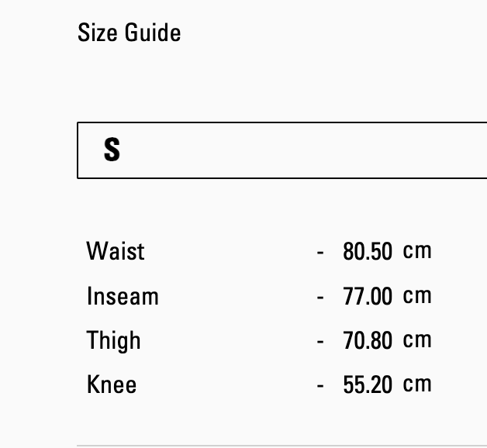This screenshot has height=448, width=487.
Task: Click the 70.80 thigh value
Action: coord(368,340)
